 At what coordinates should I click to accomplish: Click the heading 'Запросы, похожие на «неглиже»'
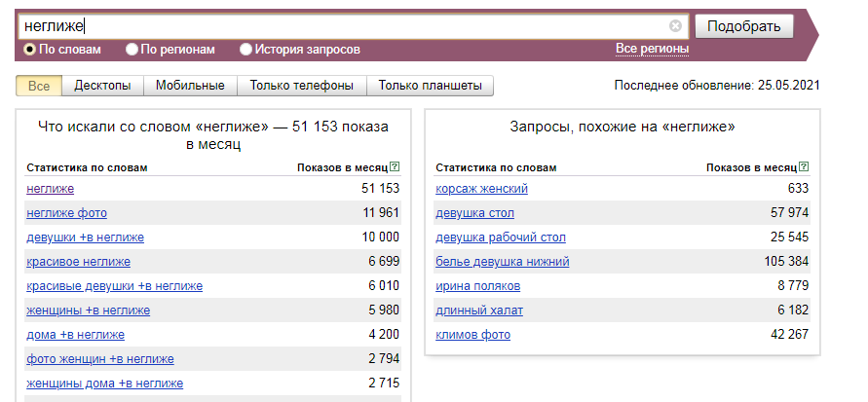pyautogui.click(x=623, y=127)
